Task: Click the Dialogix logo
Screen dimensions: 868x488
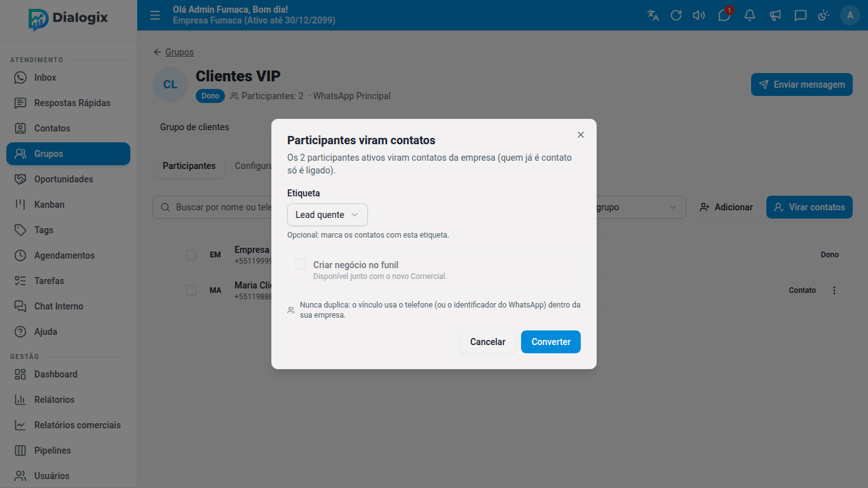Action: [68, 18]
